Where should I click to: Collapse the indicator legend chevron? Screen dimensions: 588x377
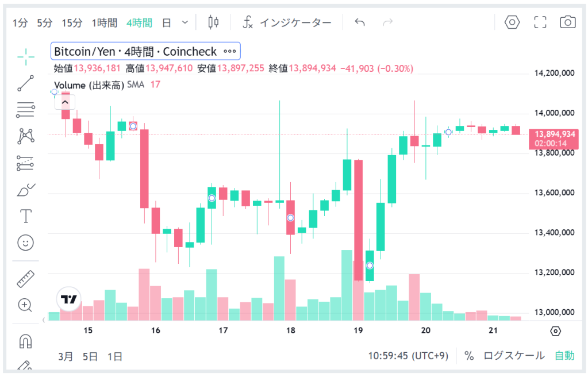[x=65, y=102]
